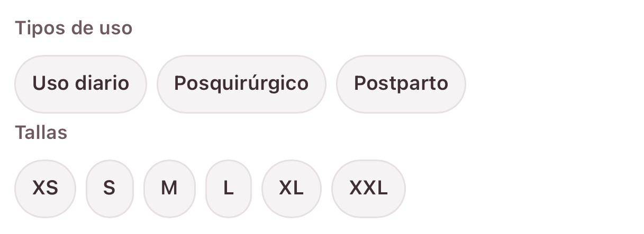Set the garment size to extra large (XL)

[x=291, y=188]
